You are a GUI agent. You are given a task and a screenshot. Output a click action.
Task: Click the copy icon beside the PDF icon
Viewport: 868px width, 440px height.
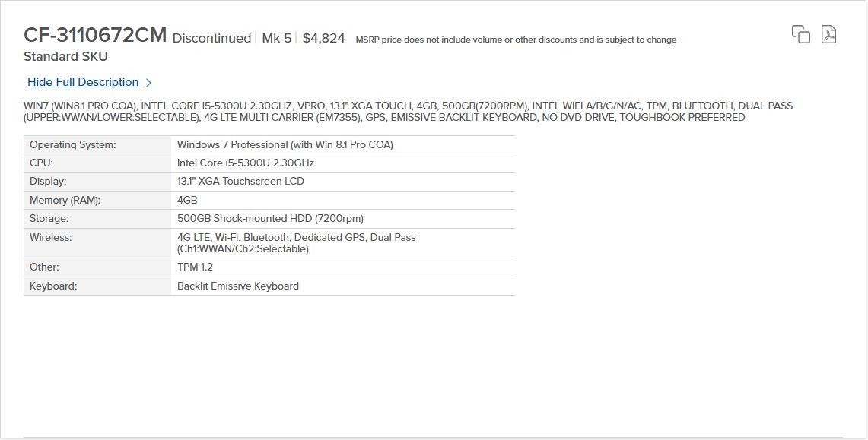pyautogui.click(x=800, y=34)
